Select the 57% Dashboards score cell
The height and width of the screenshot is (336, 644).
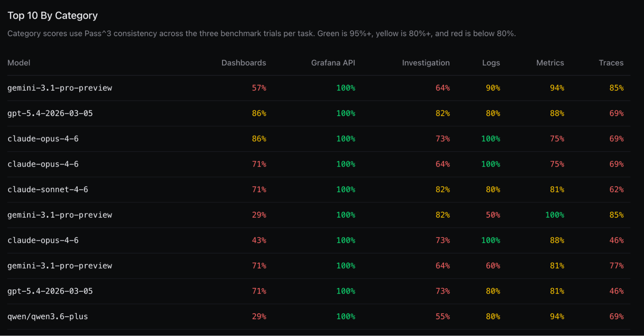259,88
